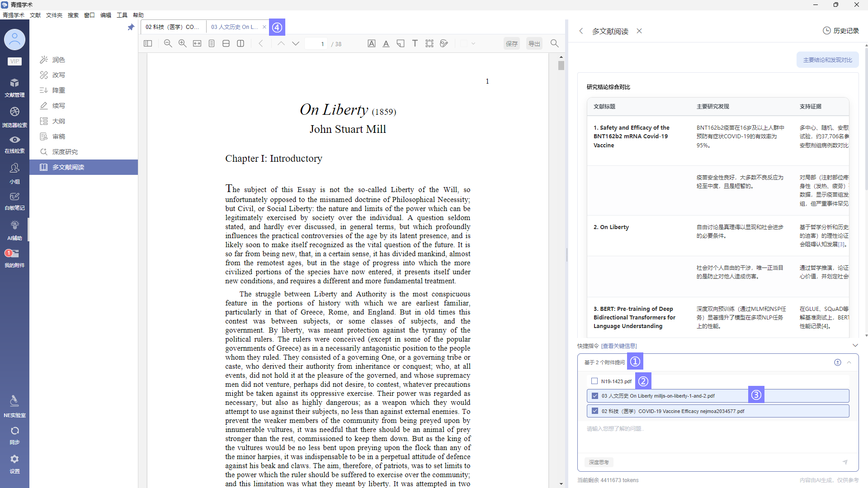868x488 pixels.
Task: Open the search magnifier in PDF toolbar
Action: [x=554, y=43]
